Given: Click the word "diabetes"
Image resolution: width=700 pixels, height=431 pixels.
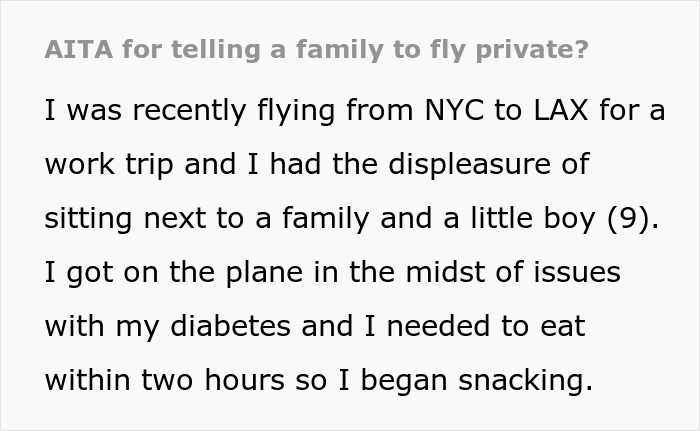Looking at the screenshot, I should (x=230, y=326).
